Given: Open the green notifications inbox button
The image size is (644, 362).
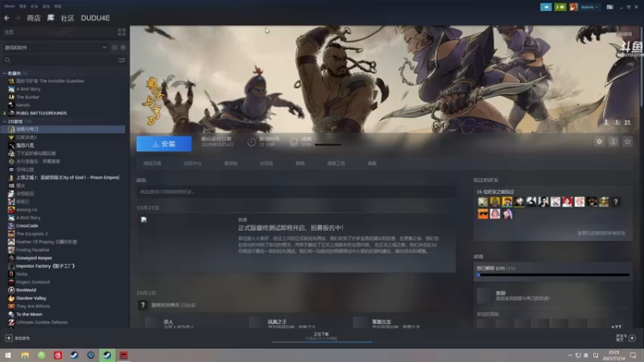Looking at the screenshot, I should click(559, 7).
